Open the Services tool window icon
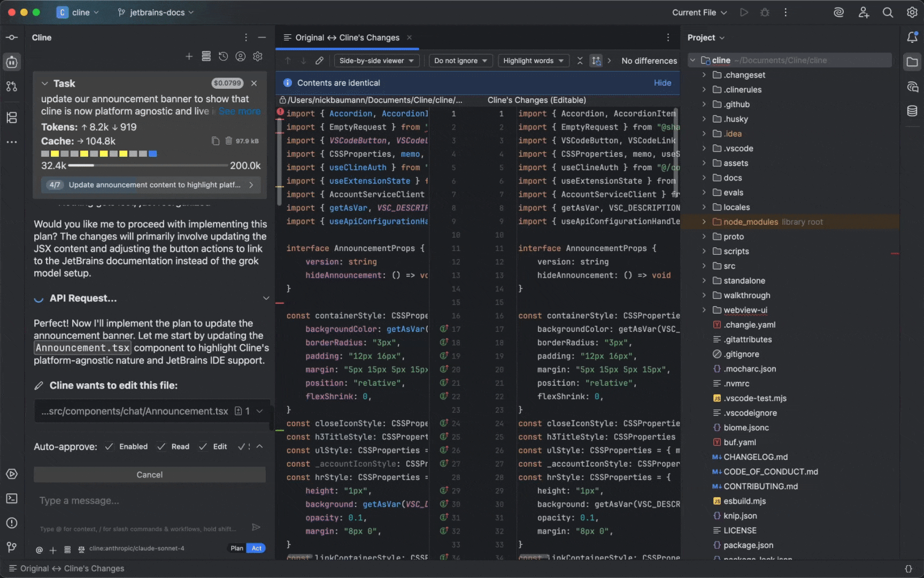This screenshot has width=924, height=578. [12, 474]
